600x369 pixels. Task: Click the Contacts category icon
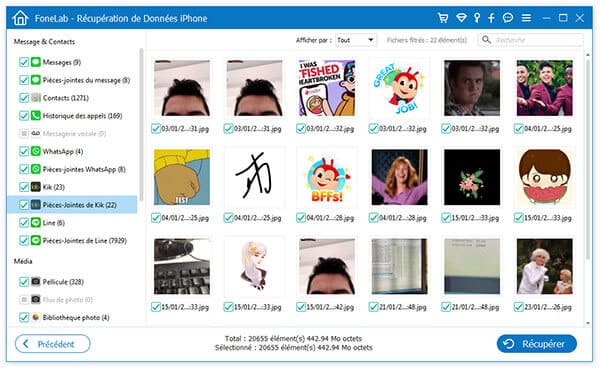tap(36, 98)
